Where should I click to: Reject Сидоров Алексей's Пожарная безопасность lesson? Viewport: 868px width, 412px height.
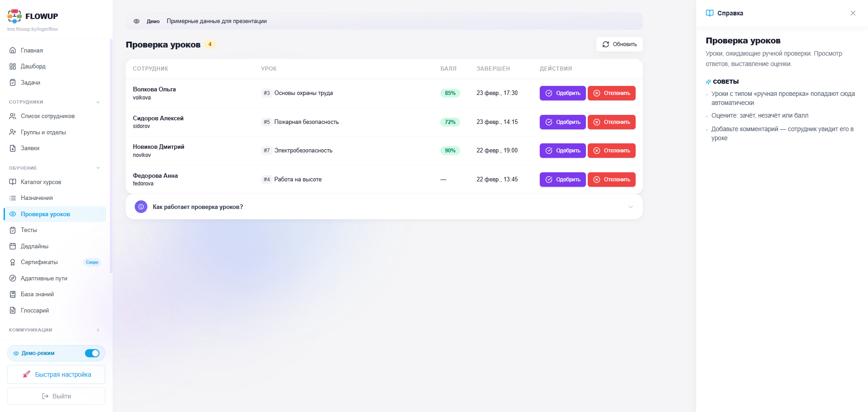[x=611, y=122]
